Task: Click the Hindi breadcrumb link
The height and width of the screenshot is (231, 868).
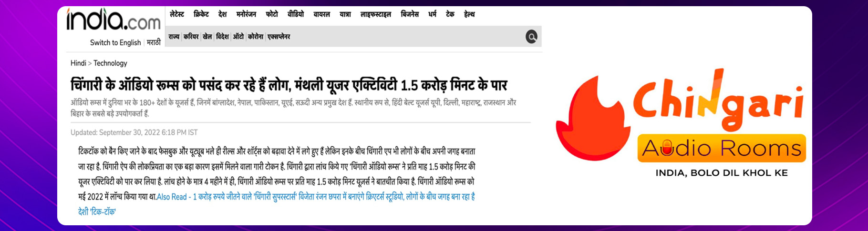Action: click(x=78, y=63)
